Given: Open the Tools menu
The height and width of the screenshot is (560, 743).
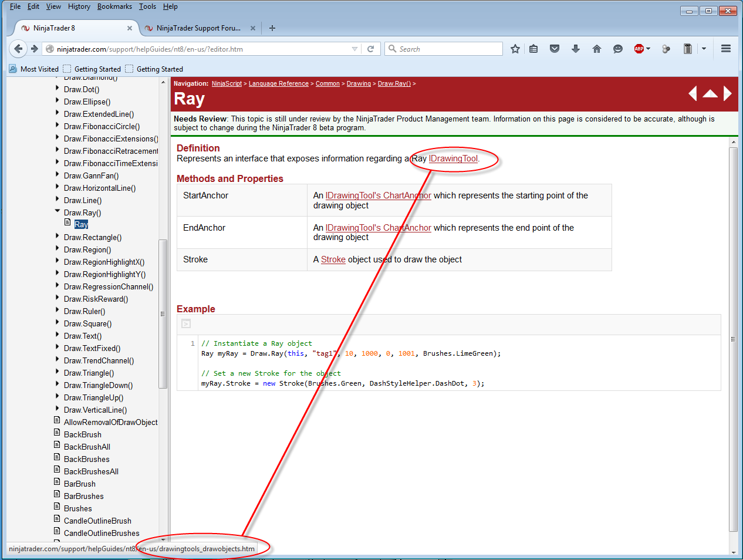Looking at the screenshot, I should coord(147,6).
